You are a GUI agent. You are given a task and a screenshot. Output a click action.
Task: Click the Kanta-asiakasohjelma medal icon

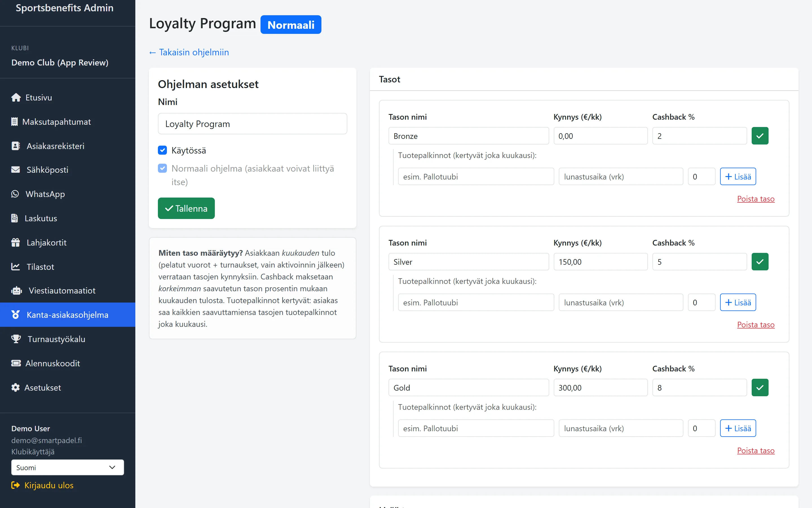[16, 315]
